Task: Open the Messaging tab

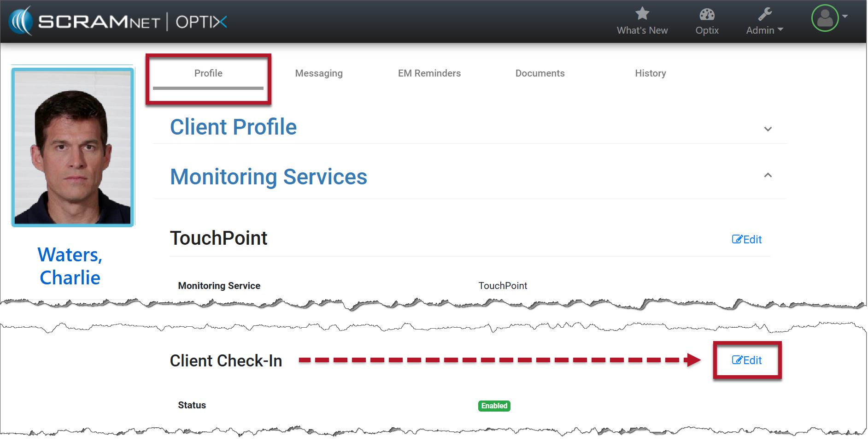Action: [318, 73]
